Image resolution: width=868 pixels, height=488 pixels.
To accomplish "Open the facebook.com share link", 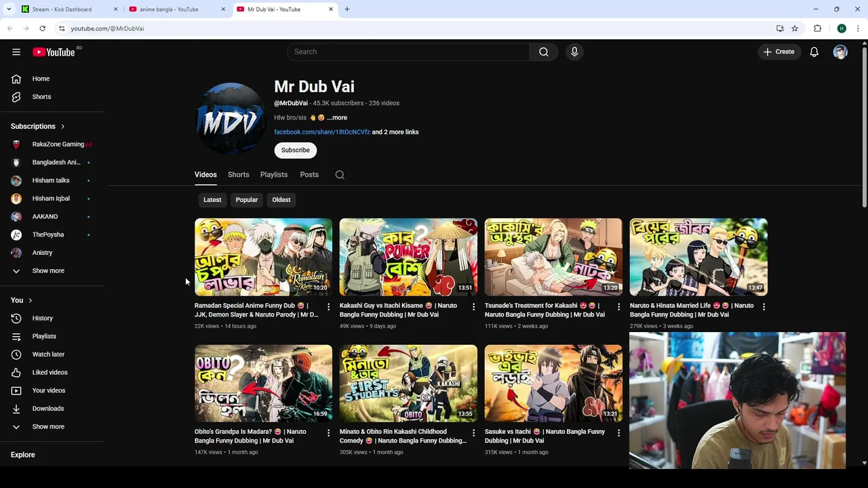I will point(322,132).
